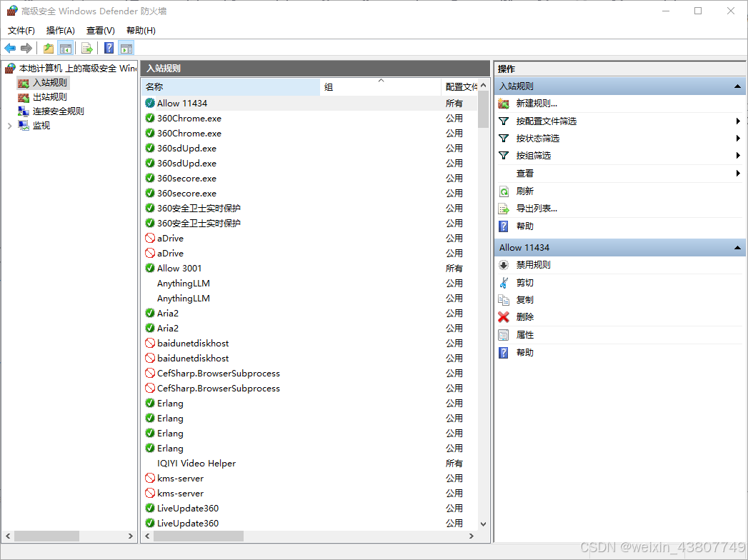Click the first kms-server blocked icon

pos(150,479)
